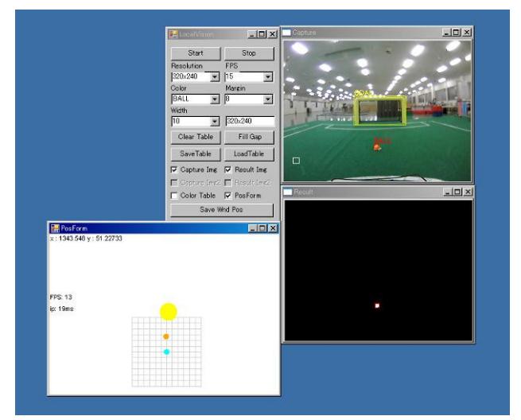This screenshot has width=521, height=420.
Task: Minimize the main control window
Action: (252, 34)
